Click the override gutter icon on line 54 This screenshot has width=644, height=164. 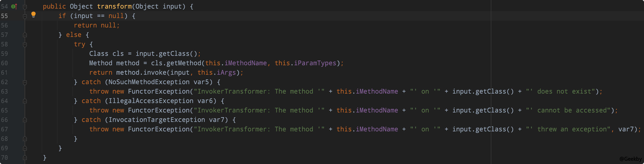tap(14, 6)
